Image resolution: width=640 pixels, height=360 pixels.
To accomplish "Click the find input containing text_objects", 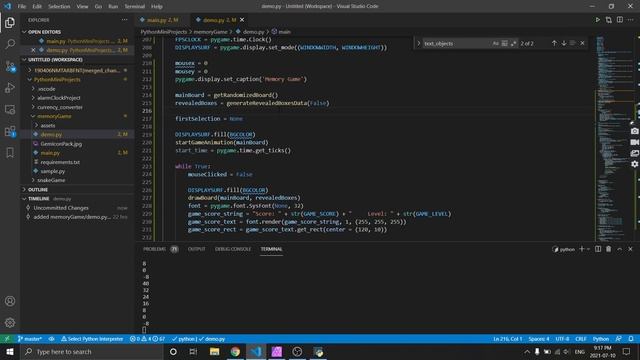I will 456,43.
